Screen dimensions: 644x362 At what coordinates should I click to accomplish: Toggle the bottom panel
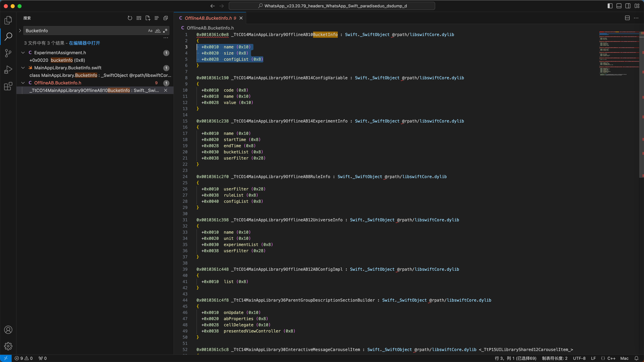point(619,6)
